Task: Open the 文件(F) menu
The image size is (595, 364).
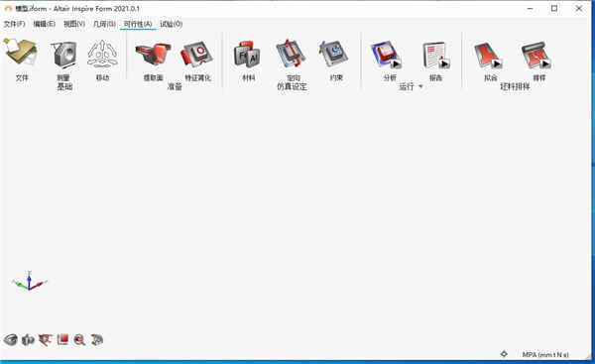Action: [x=15, y=24]
